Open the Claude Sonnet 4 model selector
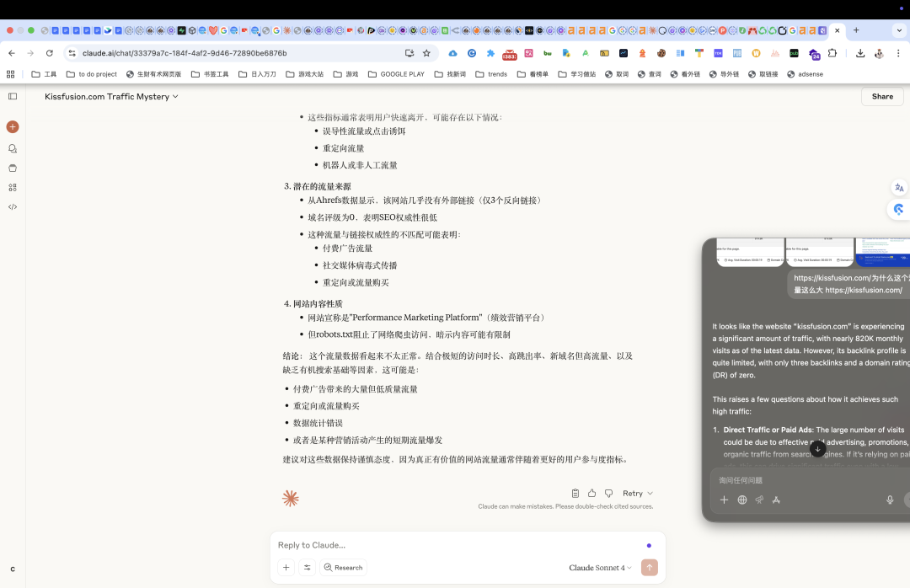The image size is (910, 588). [600, 568]
